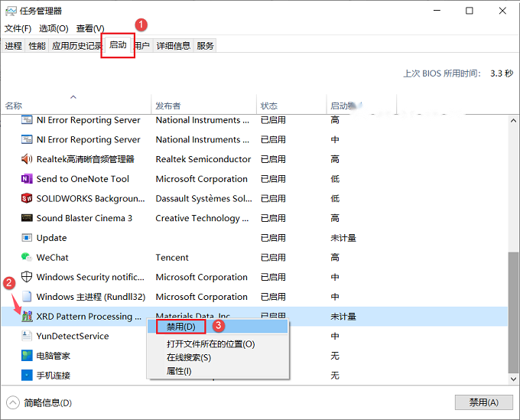The width and height of the screenshot is (520, 420).
Task: Click '未计量' impact cell of Update row
Action: point(343,238)
